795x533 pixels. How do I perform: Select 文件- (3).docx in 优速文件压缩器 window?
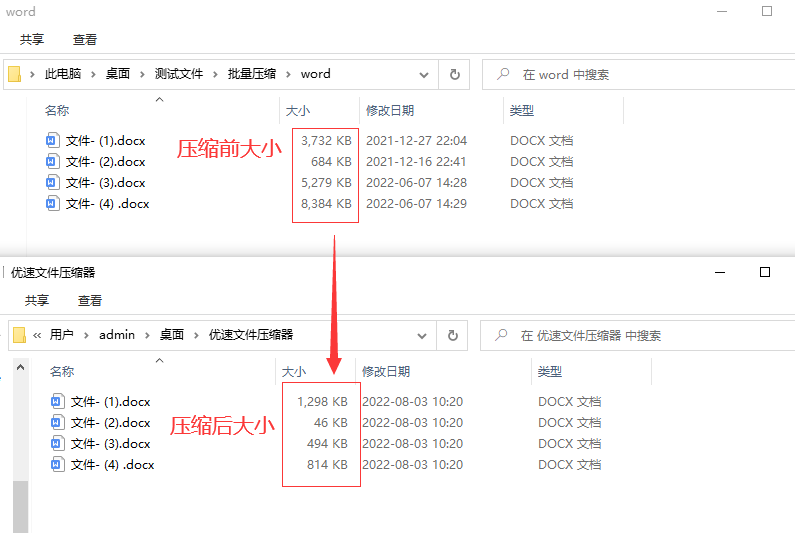(111, 444)
